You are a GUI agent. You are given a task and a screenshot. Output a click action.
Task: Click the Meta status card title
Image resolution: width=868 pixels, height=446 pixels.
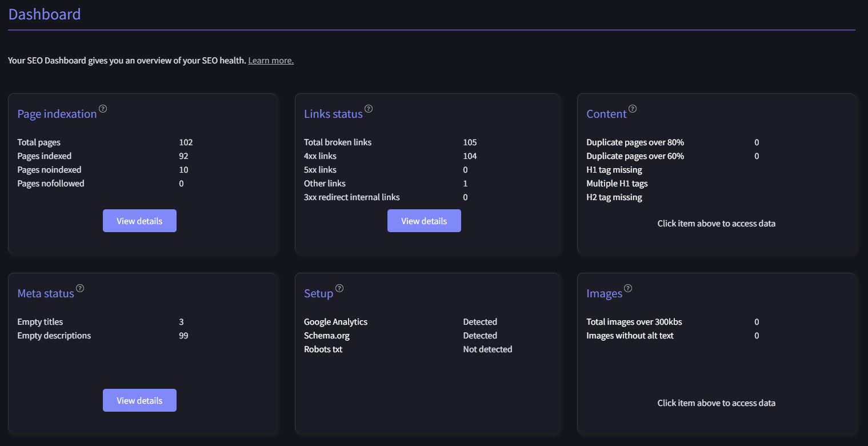pyautogui.click(x=46, y=293)
